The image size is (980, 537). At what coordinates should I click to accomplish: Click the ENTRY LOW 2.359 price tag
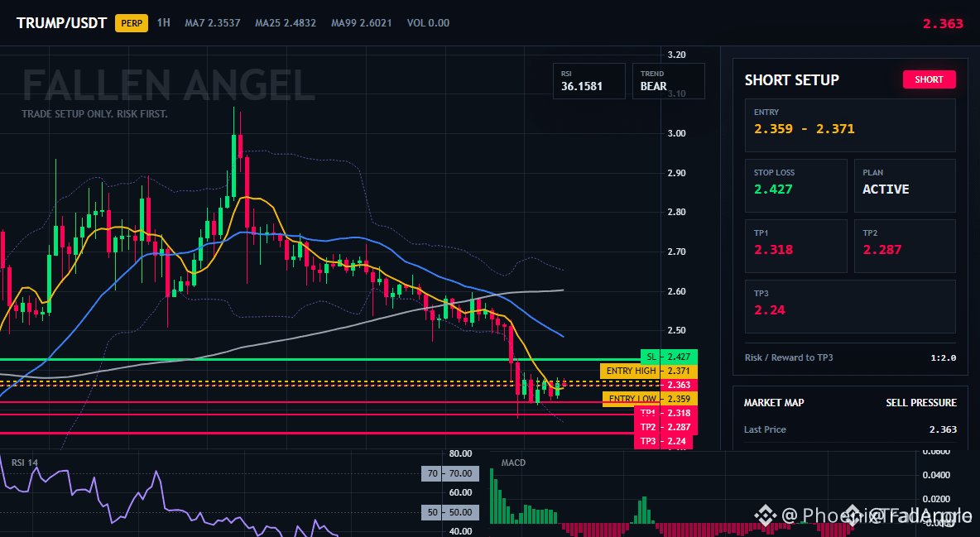pos(650,399)
